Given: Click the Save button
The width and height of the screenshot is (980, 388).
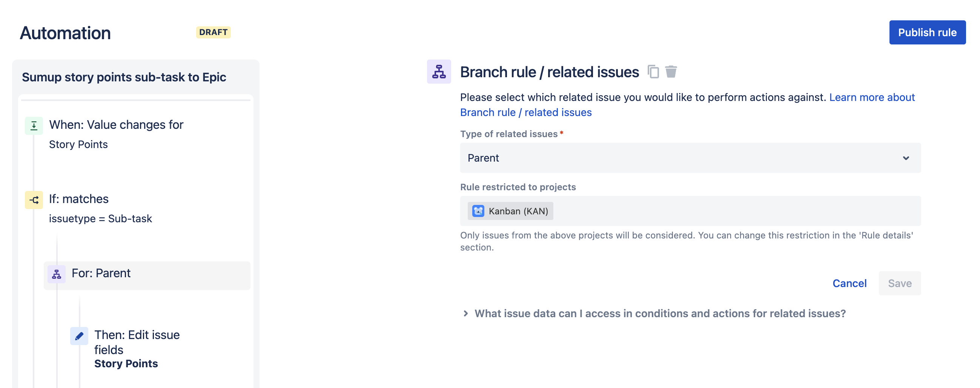Looking at the screenshot, I should (899, 283).
